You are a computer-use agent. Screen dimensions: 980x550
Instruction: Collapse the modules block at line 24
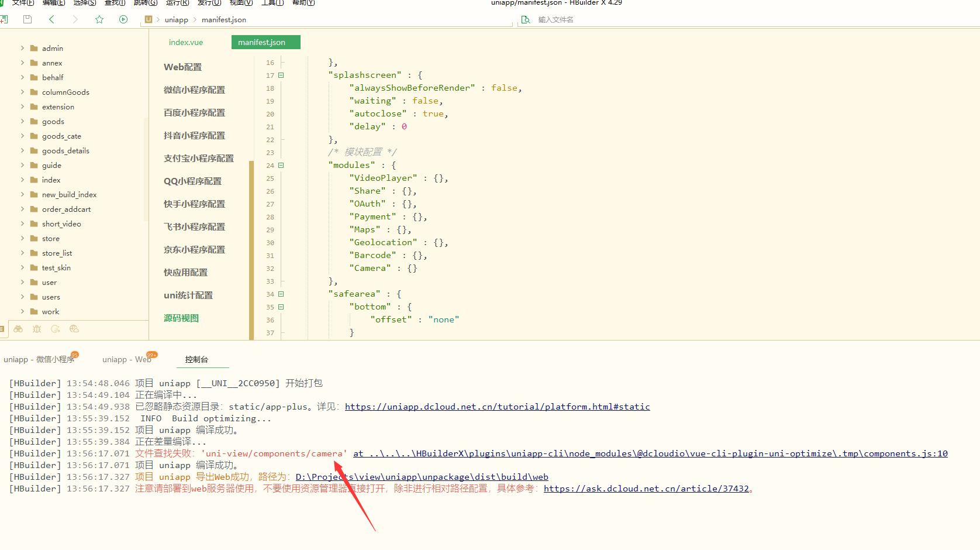click(281, 165)
